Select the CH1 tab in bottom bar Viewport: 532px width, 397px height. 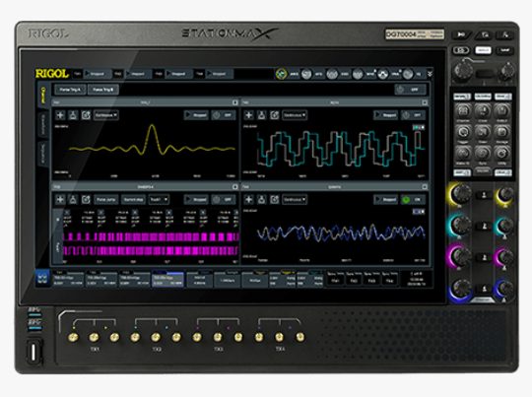click(68, 279)
